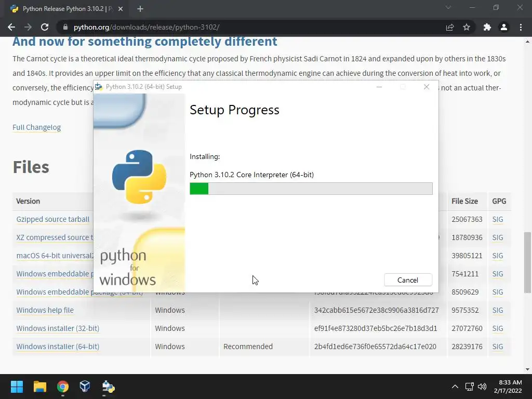The image size is (532, 399).
Task: Open SIG link for file size 8509629
Action: (498, 292)
